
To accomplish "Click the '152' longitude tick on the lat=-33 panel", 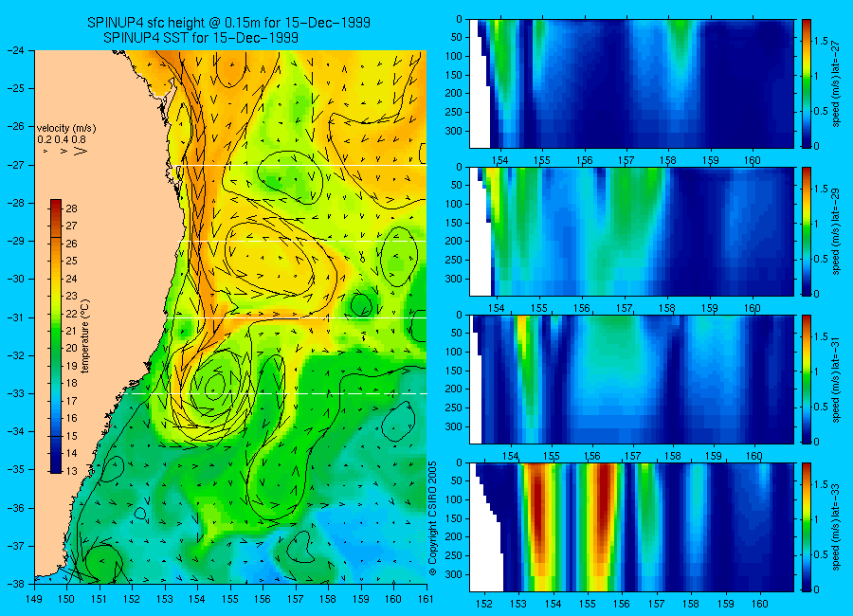I will (484, 604).
